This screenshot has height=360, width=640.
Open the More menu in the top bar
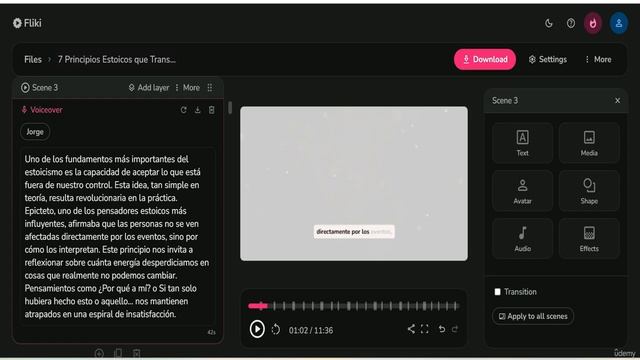pos(598,60)
